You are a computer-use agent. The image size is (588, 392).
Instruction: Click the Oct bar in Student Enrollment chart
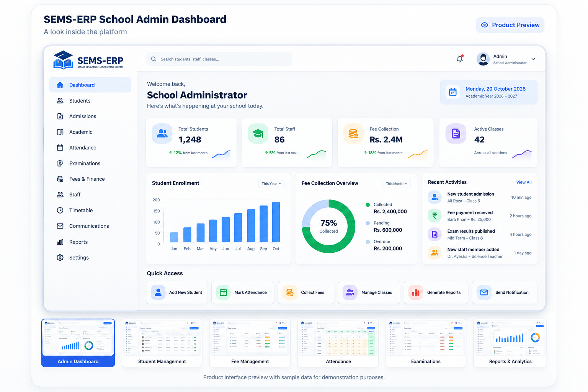pyautogui.click(x=276, y=222)
